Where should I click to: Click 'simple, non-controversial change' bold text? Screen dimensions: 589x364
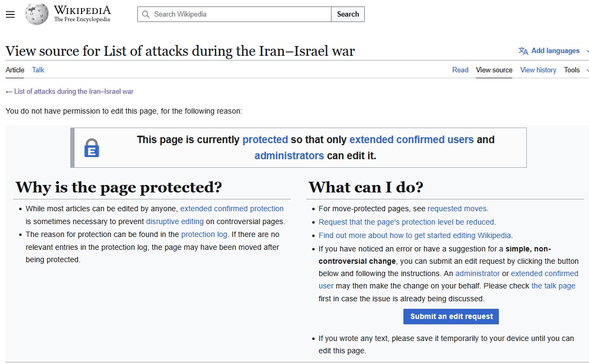point(435,255)
